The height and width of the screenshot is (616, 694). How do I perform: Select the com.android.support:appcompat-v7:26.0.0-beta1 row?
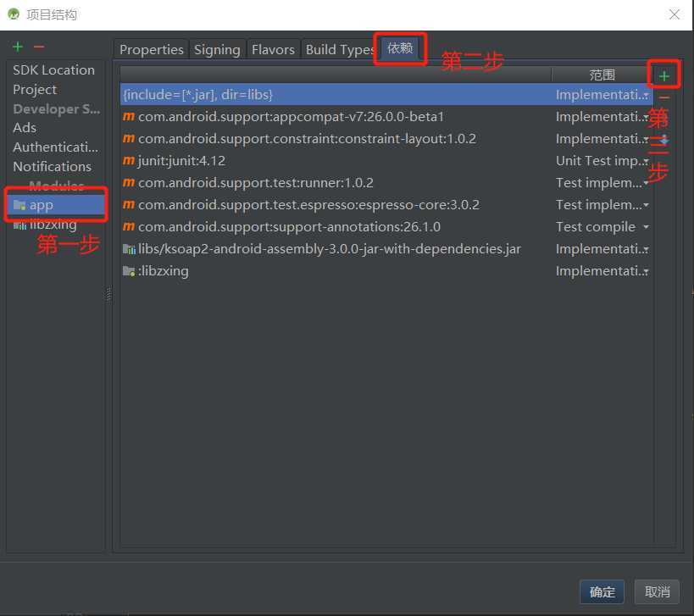tap(386, 116)
